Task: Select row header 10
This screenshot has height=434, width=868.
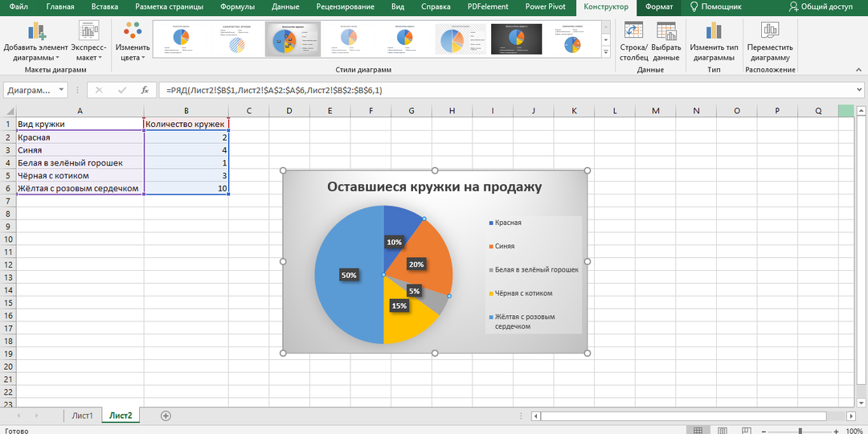Action: pos(8,240)
